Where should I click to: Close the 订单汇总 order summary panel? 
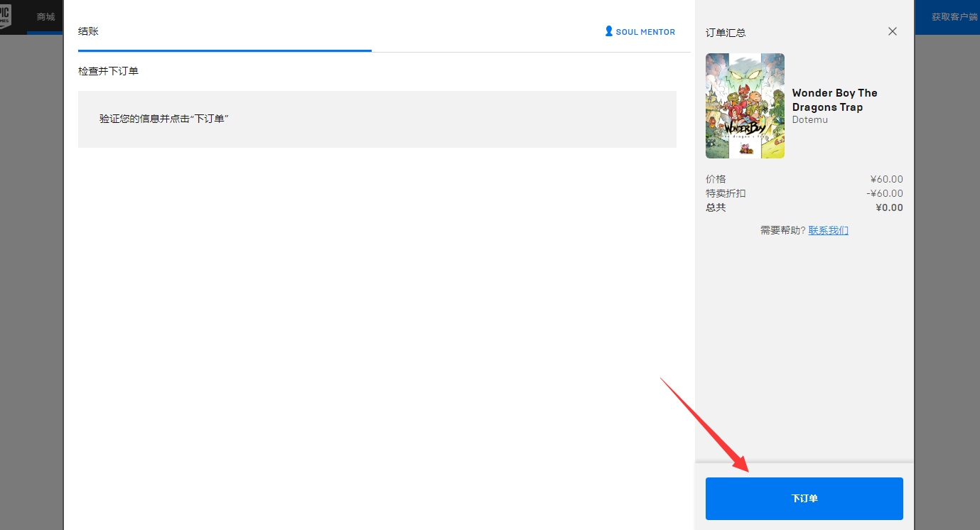click(893, 31)
